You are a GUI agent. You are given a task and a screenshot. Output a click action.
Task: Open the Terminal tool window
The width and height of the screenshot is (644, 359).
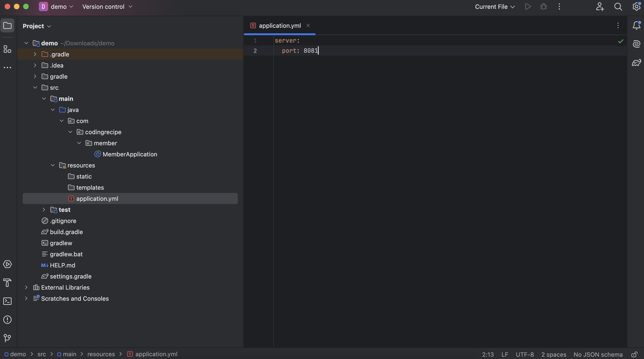click(7, 301)
